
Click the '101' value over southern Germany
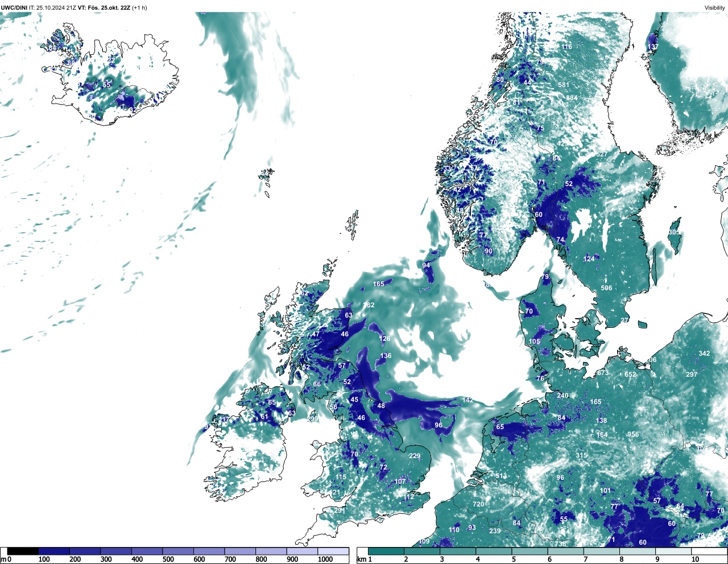tap(605, 491)
